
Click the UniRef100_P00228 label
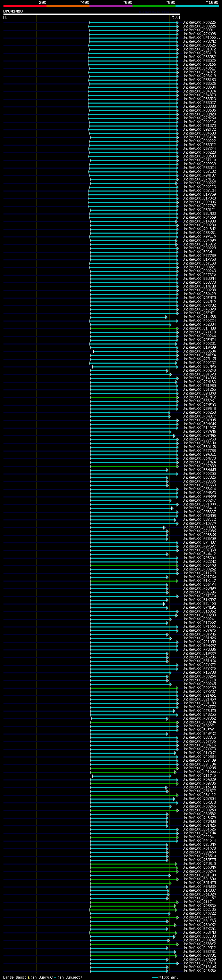(199, 152)
